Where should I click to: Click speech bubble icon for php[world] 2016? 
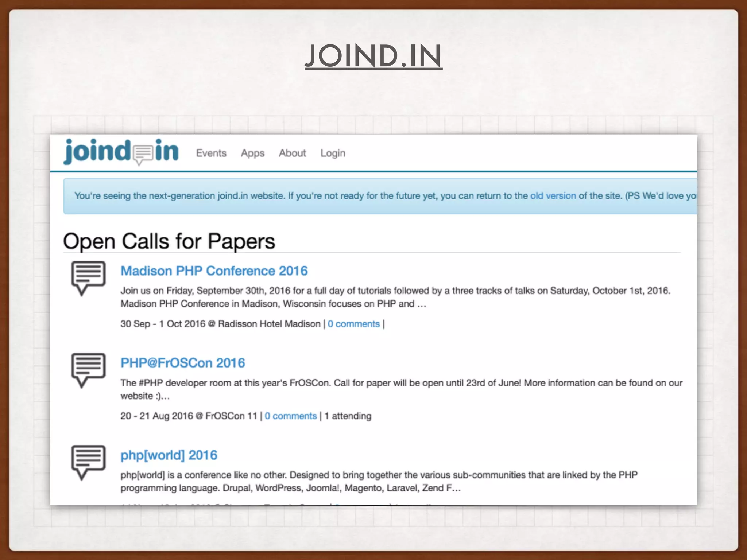click(88, 463)
